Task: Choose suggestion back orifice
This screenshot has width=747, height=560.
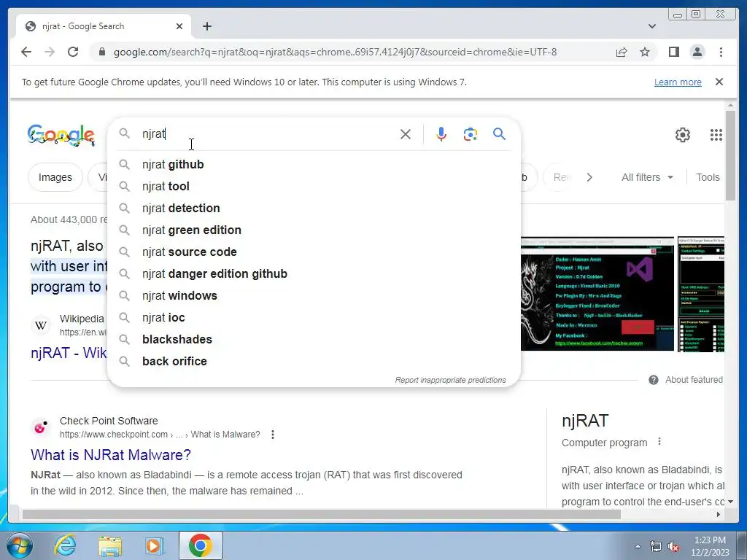Action: point(314,362)
